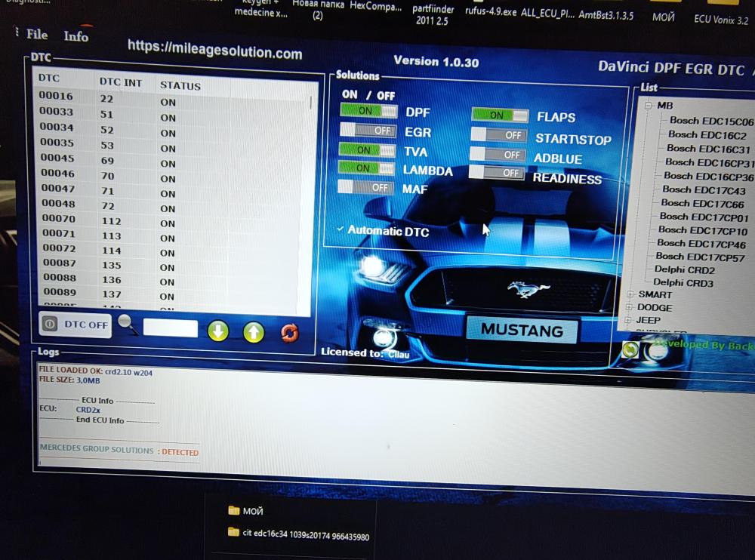Open the desktop folder named МОЙ below
This screenshot has width=755, height=560.
click(246, 510)
